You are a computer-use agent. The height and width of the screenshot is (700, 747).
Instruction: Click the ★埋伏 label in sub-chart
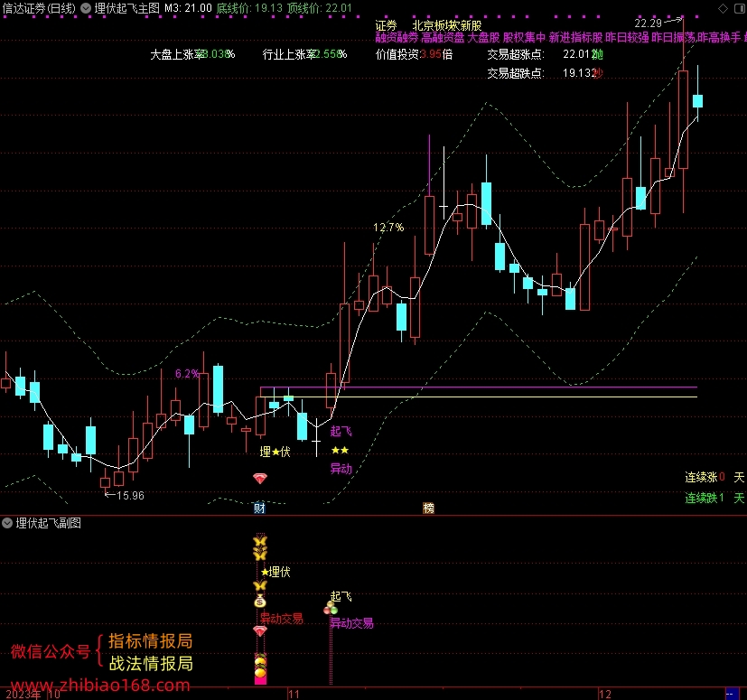(275, 572)
